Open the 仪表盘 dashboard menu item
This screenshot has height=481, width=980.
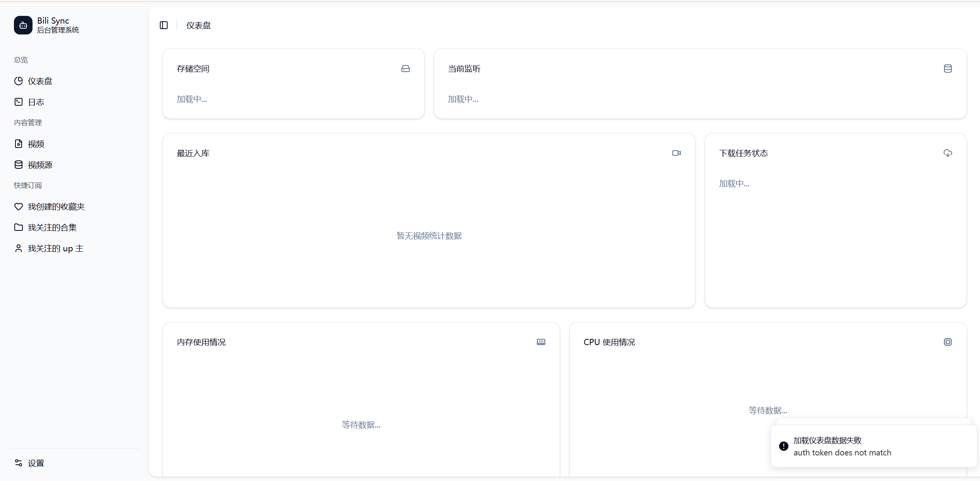pos(40,81)
